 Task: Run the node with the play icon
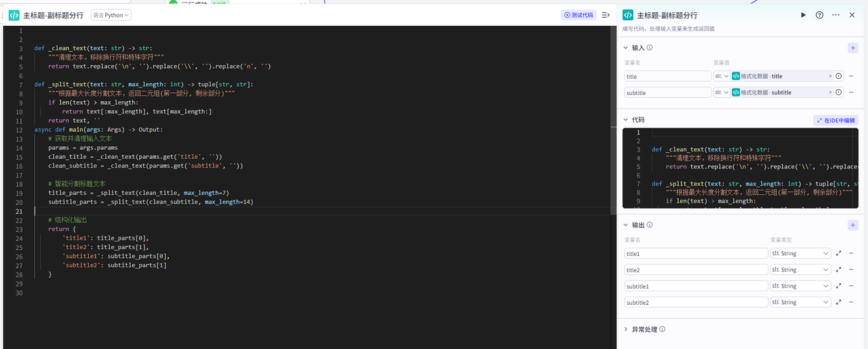coord(804,15)
